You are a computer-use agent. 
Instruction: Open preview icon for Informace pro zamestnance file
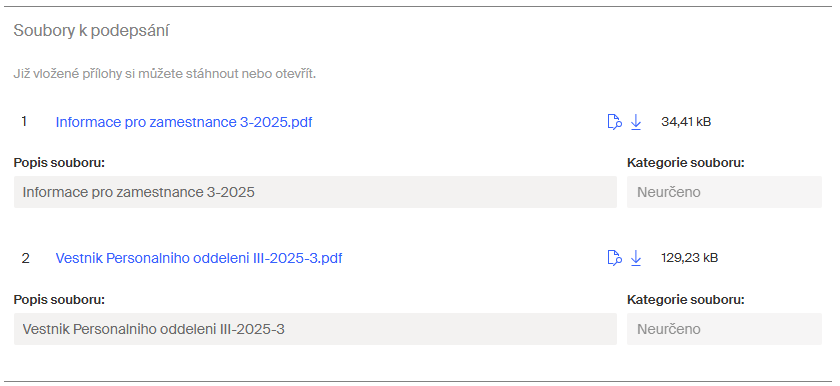[x=614, y=122]
